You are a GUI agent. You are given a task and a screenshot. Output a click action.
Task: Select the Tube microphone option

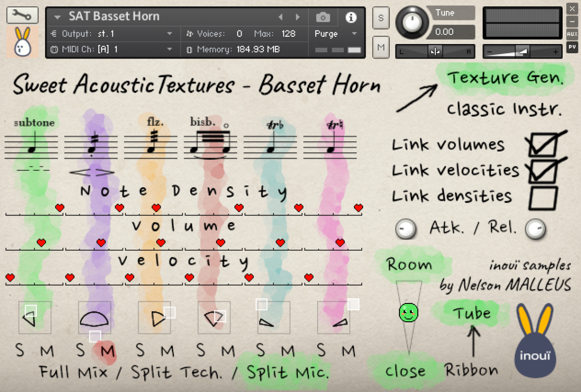[472, 313]
